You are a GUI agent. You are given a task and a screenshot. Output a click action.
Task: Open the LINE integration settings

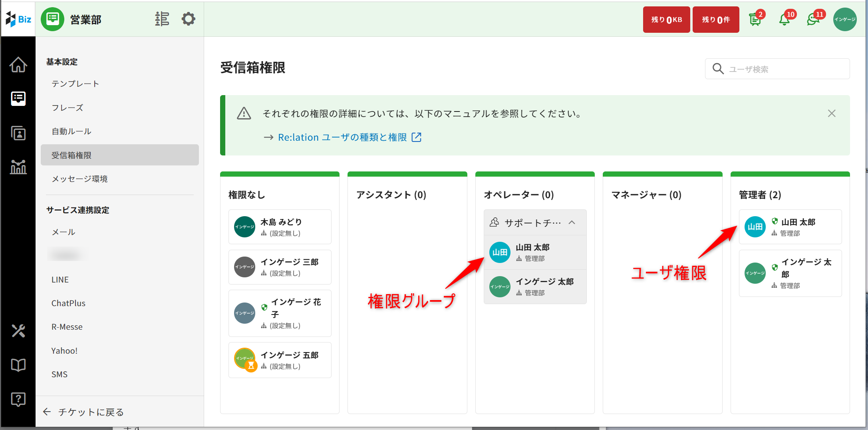pyautogui.click(x=60, y=280)
